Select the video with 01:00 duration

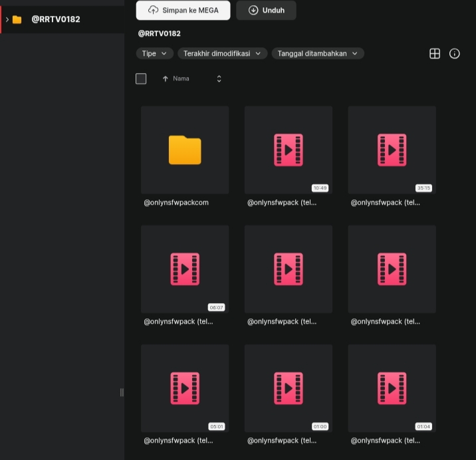289,388
